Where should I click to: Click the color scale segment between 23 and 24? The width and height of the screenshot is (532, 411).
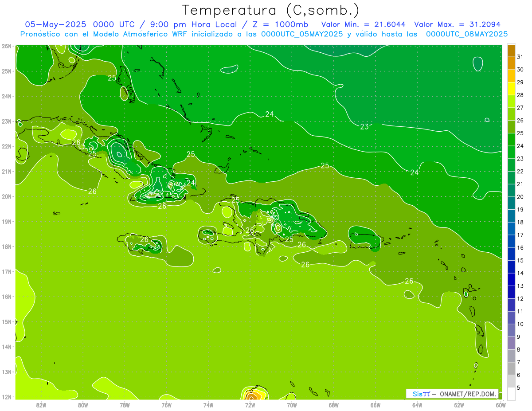coord(511,152)
